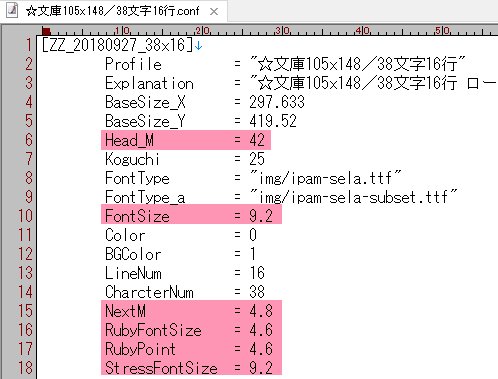
Task: Click the Explanation value on line 3
Action: (x=373, y=83)
